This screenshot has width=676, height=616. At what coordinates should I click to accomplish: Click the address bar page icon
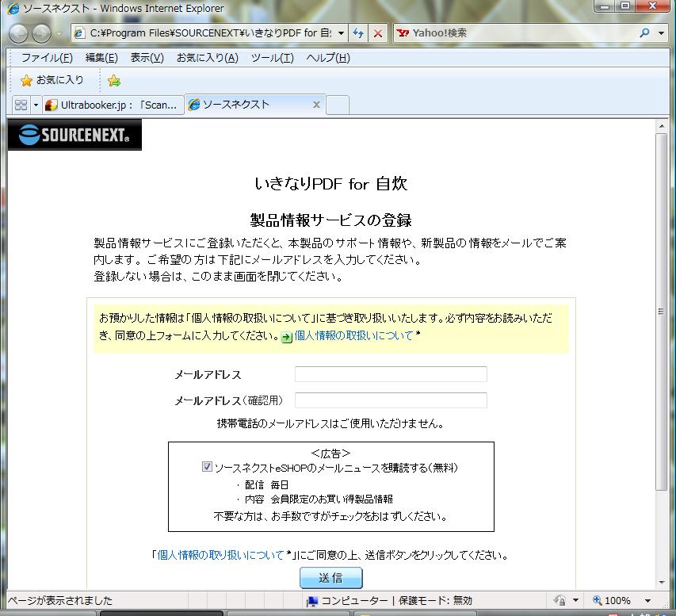coord(79,33)
